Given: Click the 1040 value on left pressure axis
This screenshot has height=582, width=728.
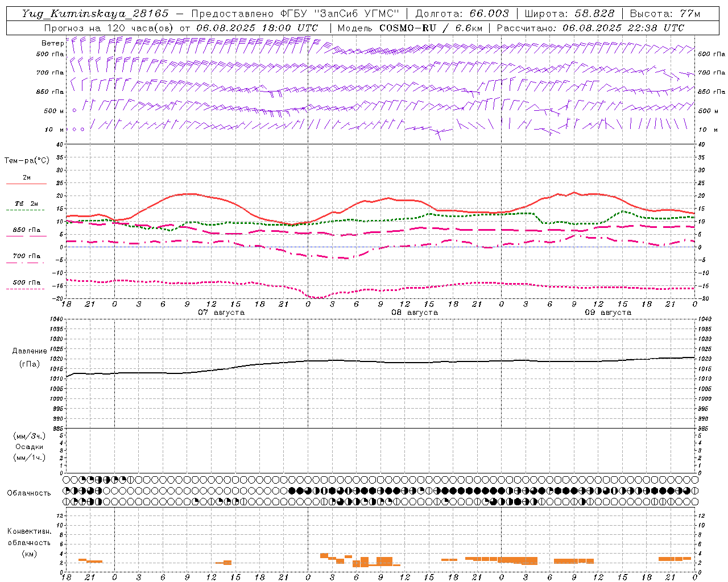Looking at the screenshot, I should coord(56,319).
